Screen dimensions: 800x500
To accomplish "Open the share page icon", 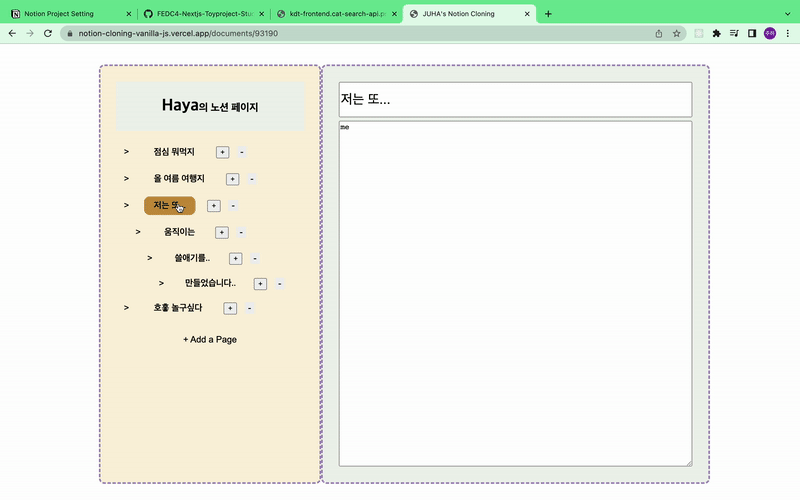I will click(x=659, y=34).
